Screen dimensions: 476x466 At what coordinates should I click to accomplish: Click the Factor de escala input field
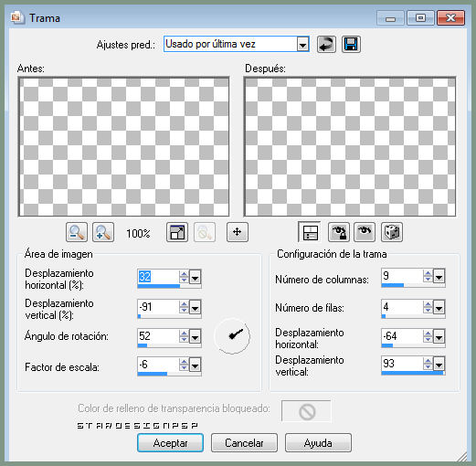pos(158,365)
